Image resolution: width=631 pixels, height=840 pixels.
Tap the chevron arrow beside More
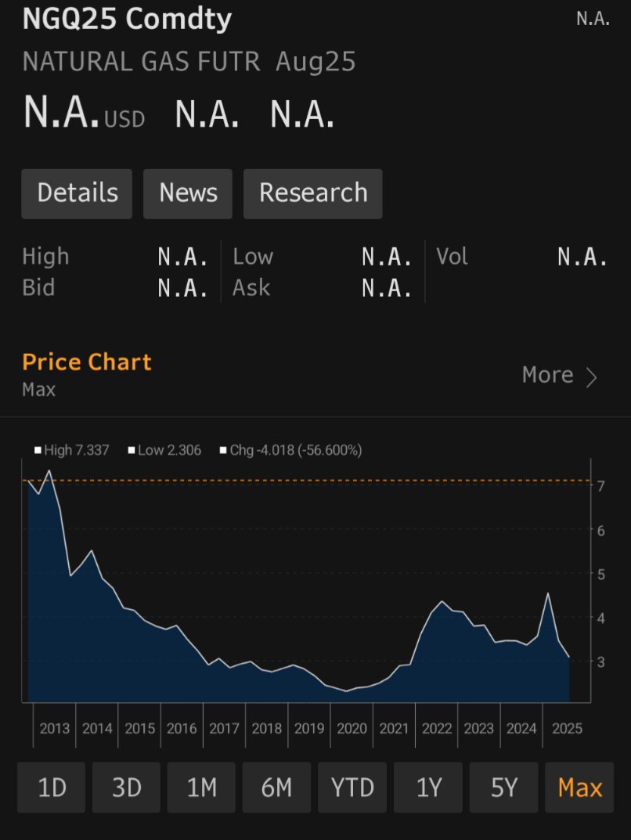point(591,377)
